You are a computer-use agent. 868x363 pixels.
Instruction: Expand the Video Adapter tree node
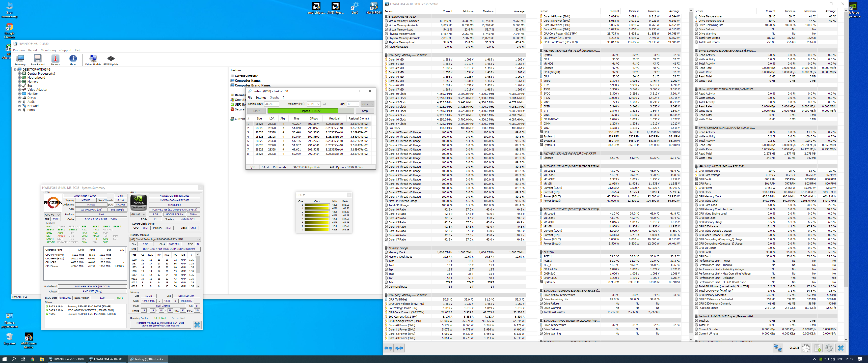19,89
